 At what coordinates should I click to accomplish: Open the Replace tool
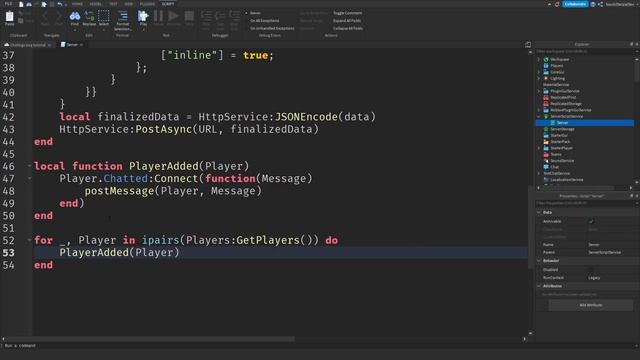89,16
